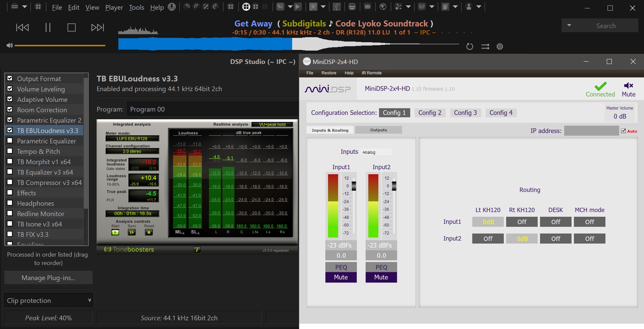Click the back arrow toolbar icon
This screenshot has height=329, width=644.
point(215,6)
